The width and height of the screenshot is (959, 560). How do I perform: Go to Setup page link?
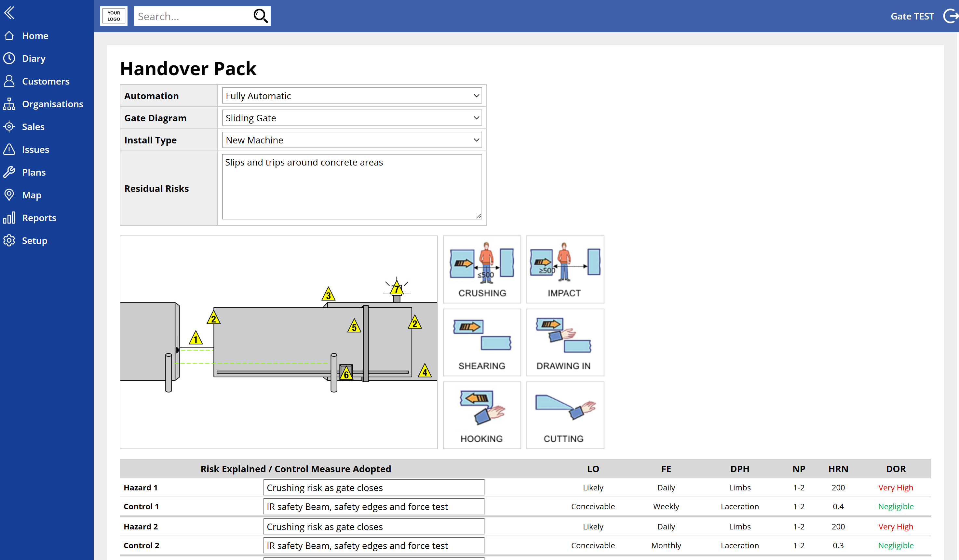(34, 241)
